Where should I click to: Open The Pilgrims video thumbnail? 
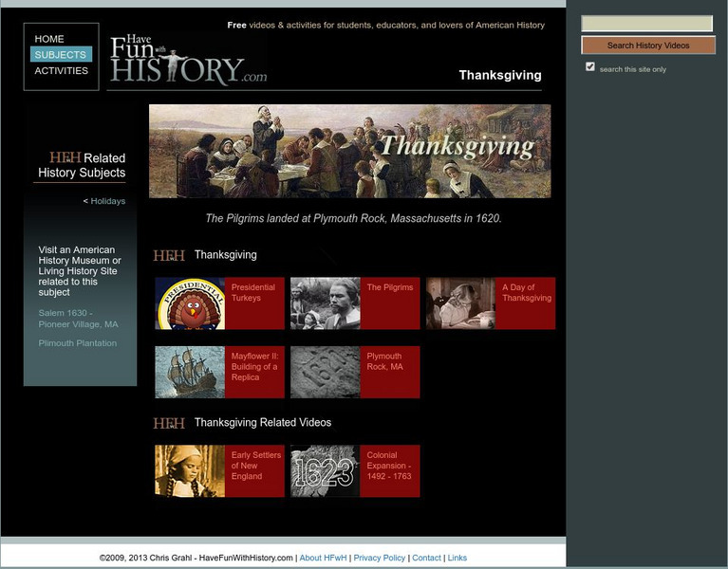coord(325,303)
